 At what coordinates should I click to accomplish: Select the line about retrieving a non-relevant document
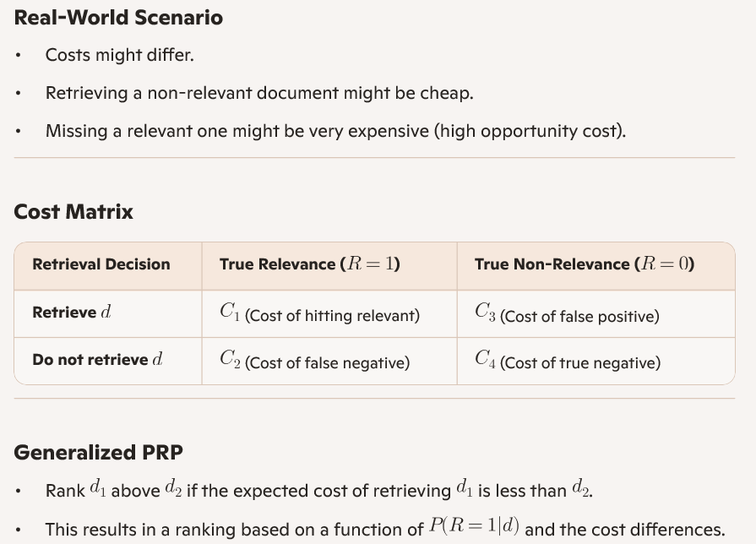tap(258, 93)
